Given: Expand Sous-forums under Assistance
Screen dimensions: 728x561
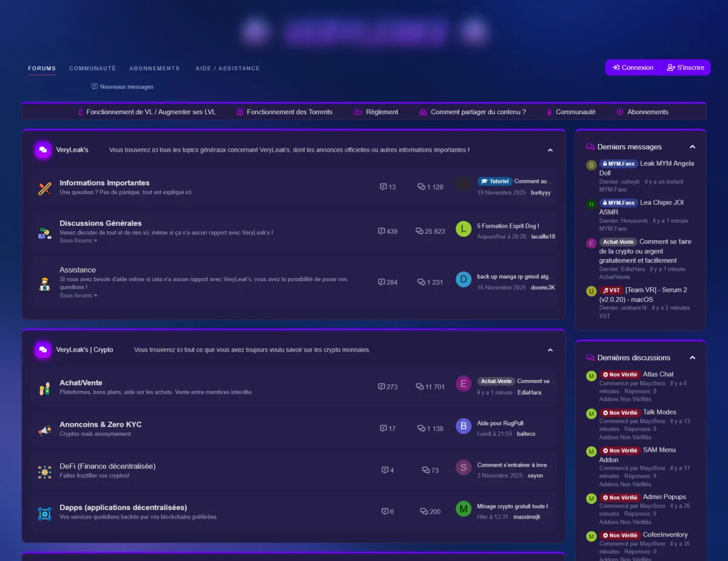Looking at the screenshot, I should (x=78, y=296).
